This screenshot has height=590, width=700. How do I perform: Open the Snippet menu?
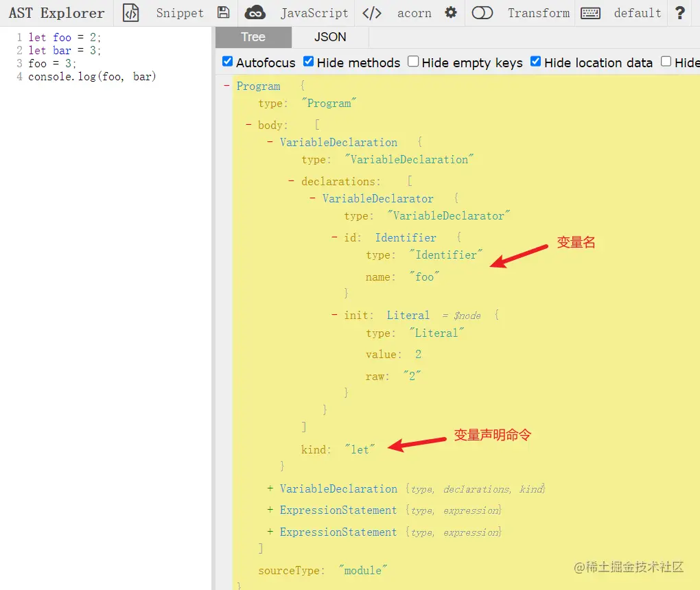pos(180,13)
